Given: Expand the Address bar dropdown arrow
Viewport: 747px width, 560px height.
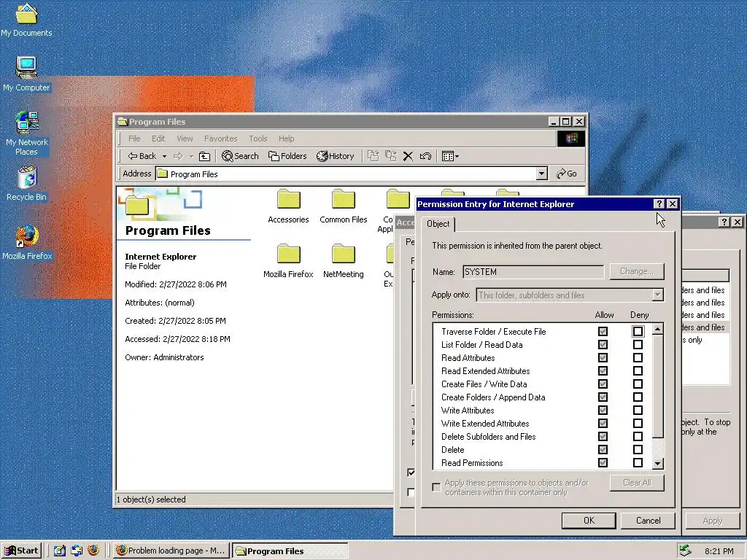Looking at the screenshot, I should click(x=542, y=174).
